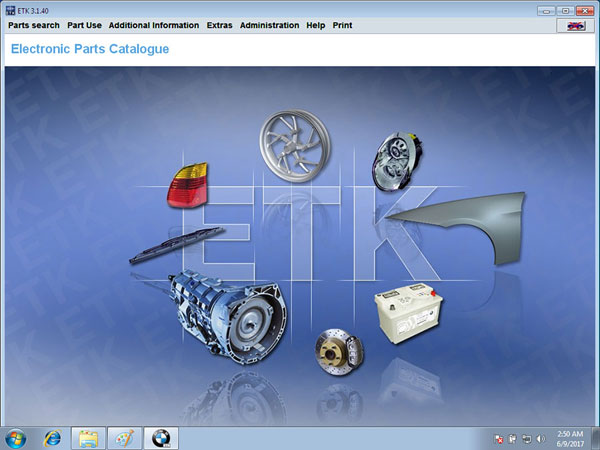Maximize the ETK window
This screenshot has width=600, height=450.
565,11
